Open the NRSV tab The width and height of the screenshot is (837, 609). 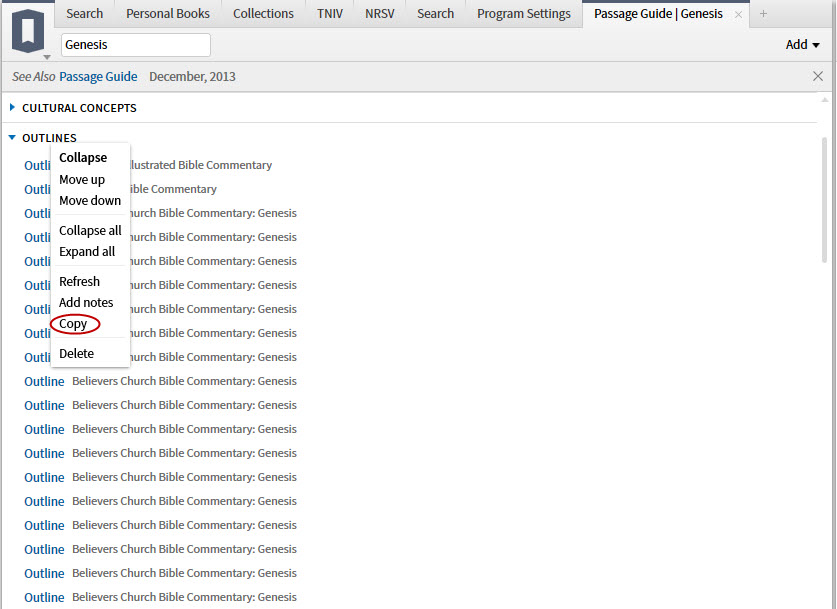[x=380, y=14]
